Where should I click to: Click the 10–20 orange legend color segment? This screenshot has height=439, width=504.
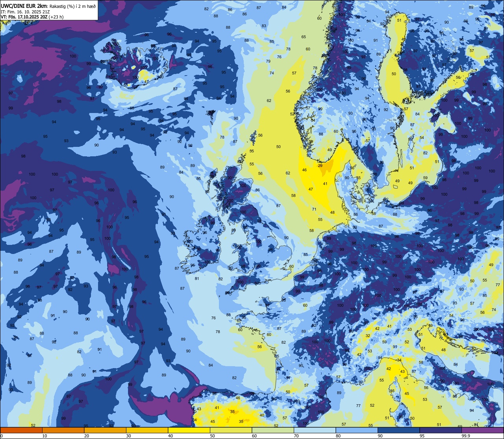(x=63, y=430)
